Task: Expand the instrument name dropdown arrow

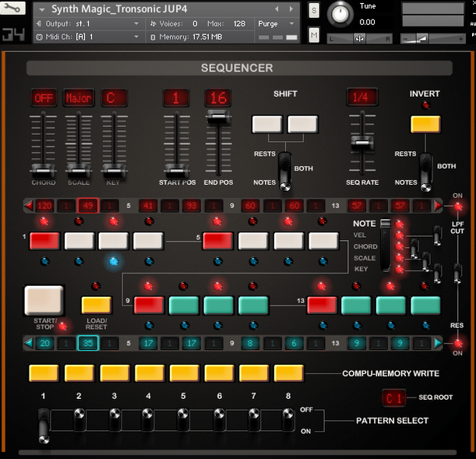Action: [x=42, y=9]
